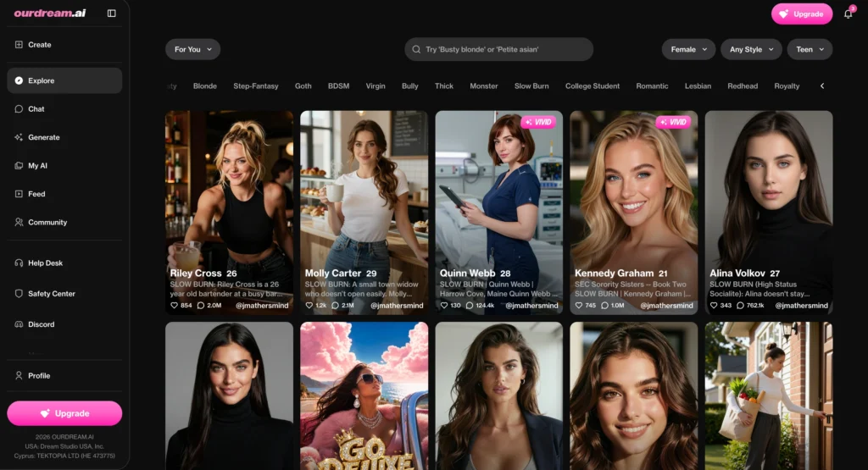Viewport: 868px width, 470px height.
Task: Click the character search field
Action: (x=498, y=49)
